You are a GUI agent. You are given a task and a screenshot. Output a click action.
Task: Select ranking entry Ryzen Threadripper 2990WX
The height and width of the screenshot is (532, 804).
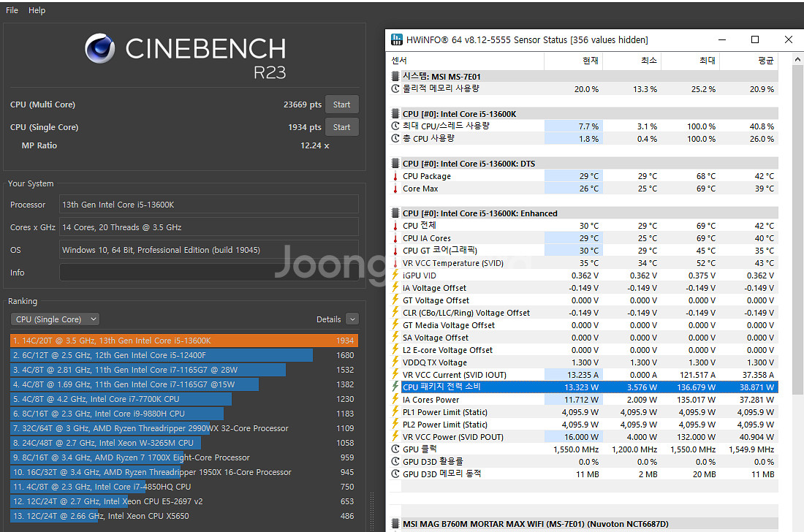[x=184, y=428]
